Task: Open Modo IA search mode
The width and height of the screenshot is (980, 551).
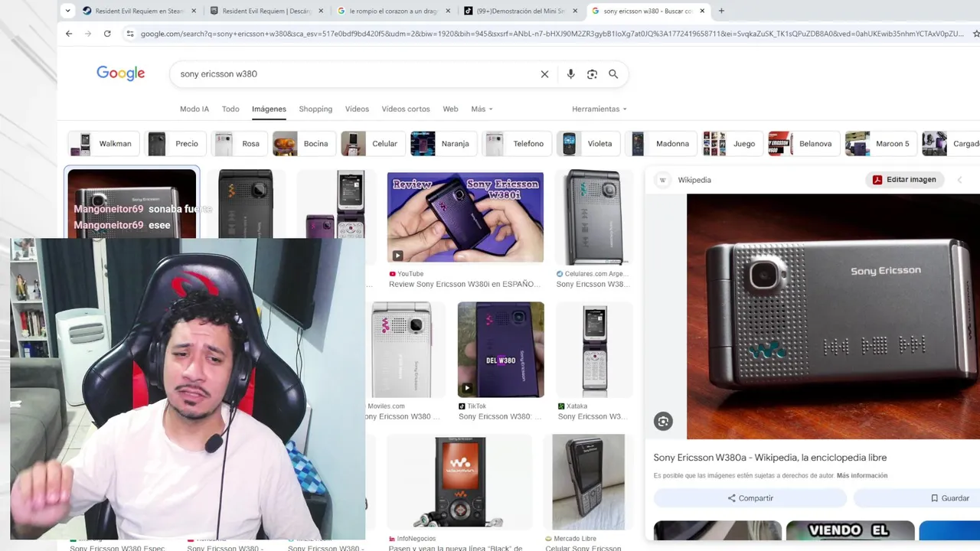Action: coord(194,109)
